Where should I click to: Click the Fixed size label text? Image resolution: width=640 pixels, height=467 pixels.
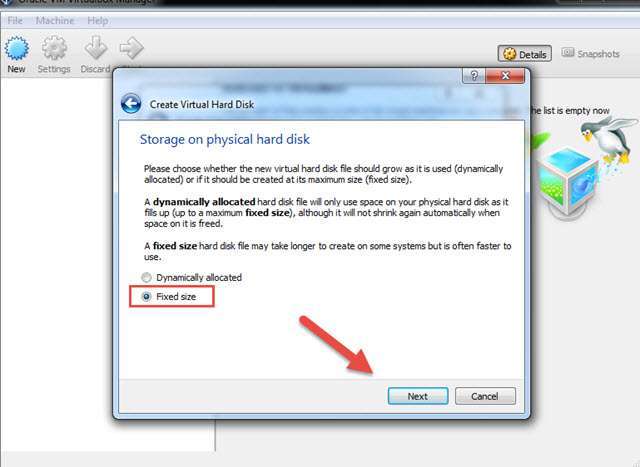tap(176, 297)
